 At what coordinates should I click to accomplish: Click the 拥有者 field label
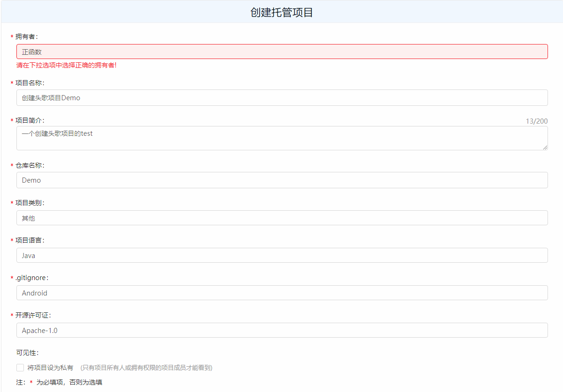[x=27, y=37]
